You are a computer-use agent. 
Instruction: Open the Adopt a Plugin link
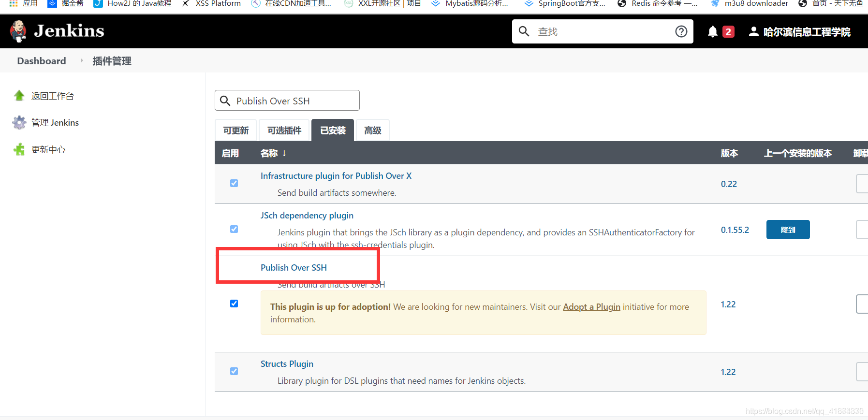tap(591, 307)
